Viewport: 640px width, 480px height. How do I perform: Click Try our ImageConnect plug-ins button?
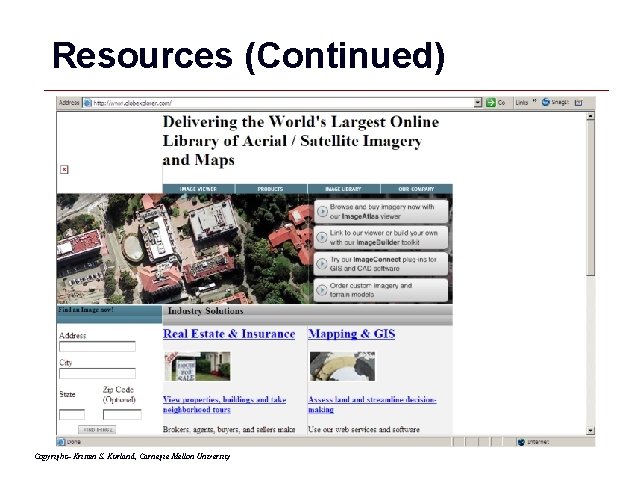point(381,264)
